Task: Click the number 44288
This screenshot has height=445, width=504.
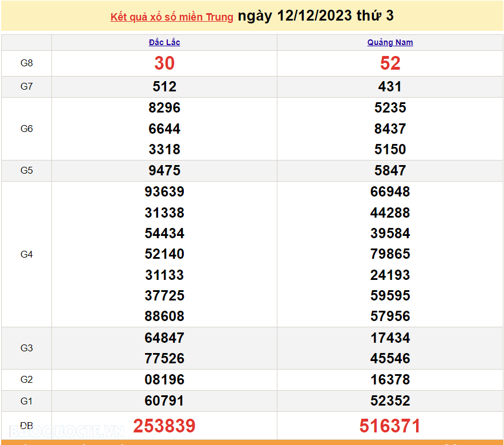Action: click(x=390, y=213)
